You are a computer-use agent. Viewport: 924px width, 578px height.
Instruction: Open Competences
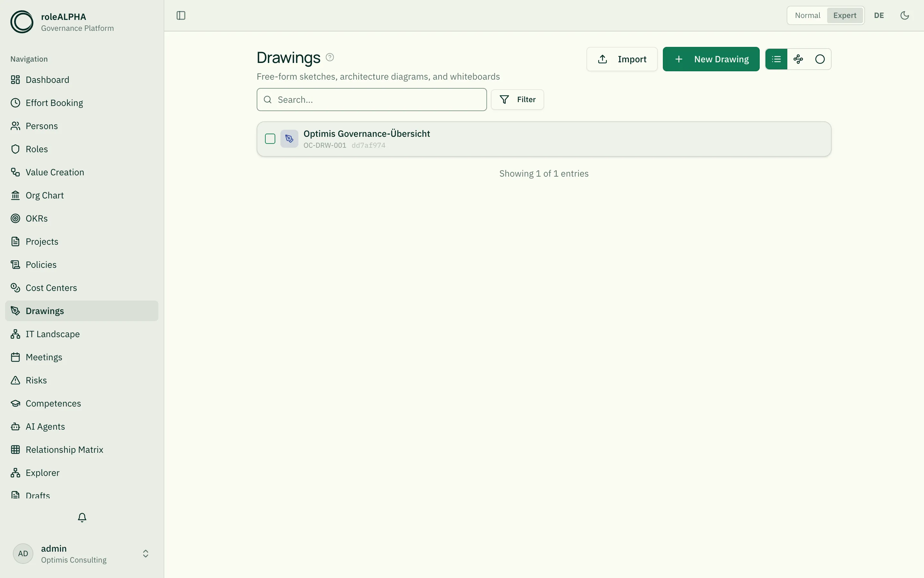click(82, 403)
